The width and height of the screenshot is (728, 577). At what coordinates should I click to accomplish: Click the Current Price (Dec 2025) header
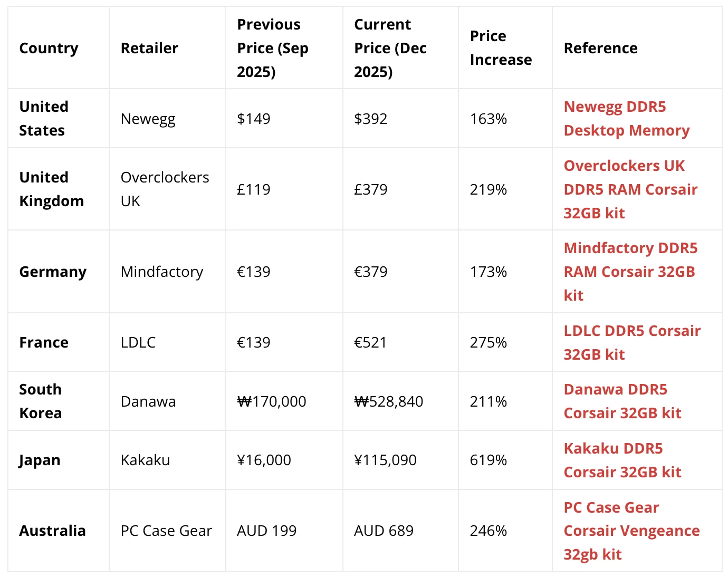click(x=390, y=48)
